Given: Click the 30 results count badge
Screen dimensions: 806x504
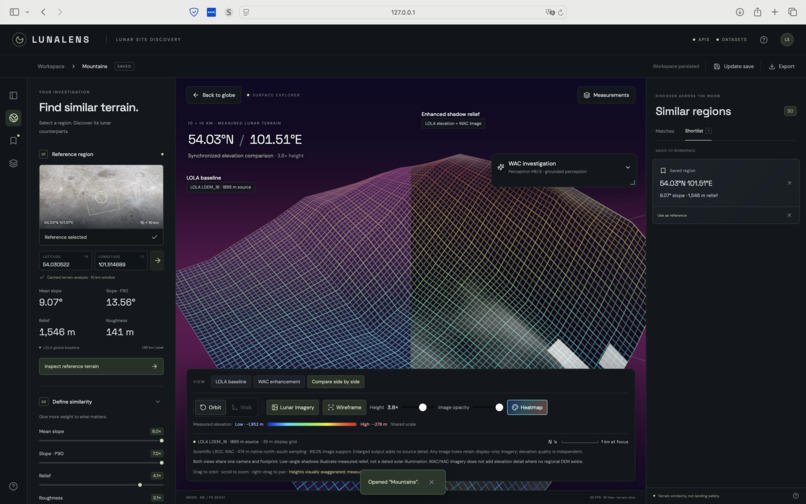Looking at the screenshot, I should (x=790, y=111).
